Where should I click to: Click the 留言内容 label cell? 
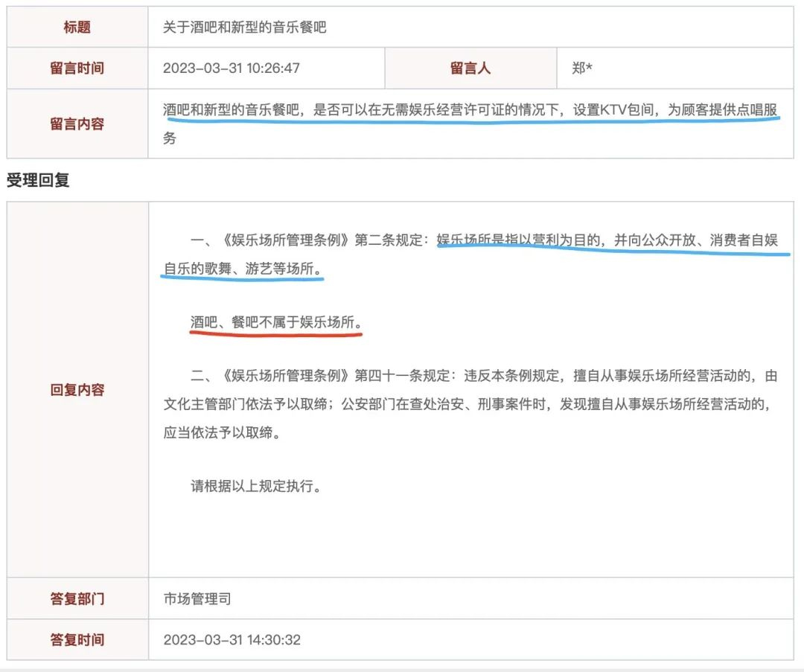pos(77,124)
